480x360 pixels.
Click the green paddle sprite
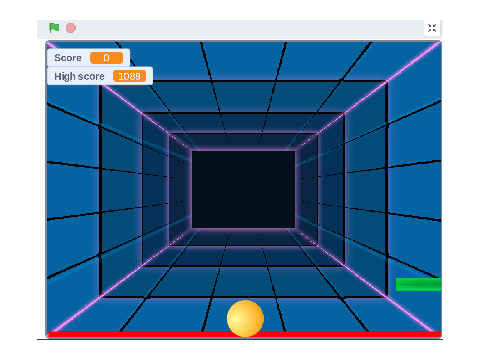(x=418, y=284)
